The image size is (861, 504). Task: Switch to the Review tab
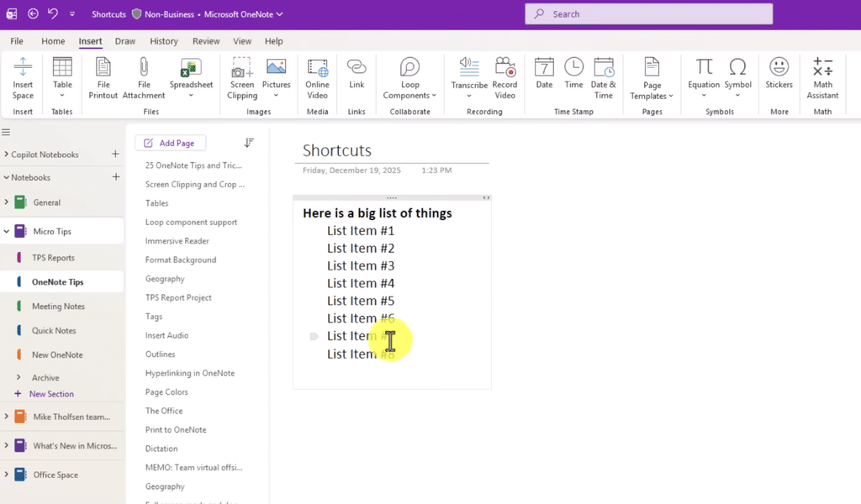(206, 41)
